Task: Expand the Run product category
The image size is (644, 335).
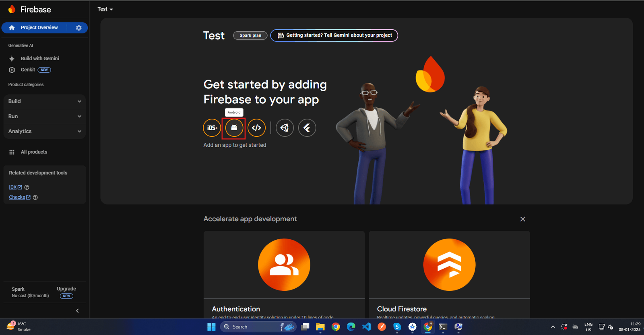Action: [44, 116]
